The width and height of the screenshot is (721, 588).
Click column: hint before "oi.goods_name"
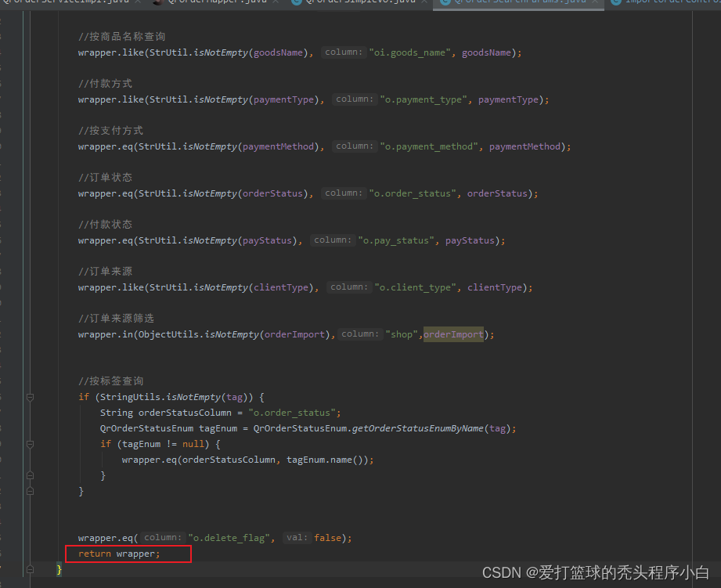[x=344, y=52]
